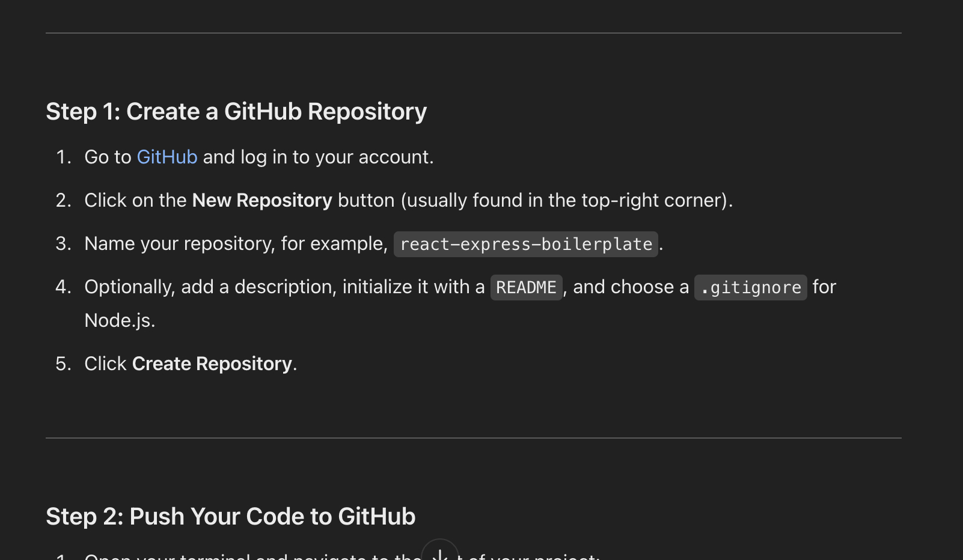The height and width of the screenshot is (560, 963).
Task: Click the partially hidden 'Open your terminal' line
Action: tap(342, 556)
